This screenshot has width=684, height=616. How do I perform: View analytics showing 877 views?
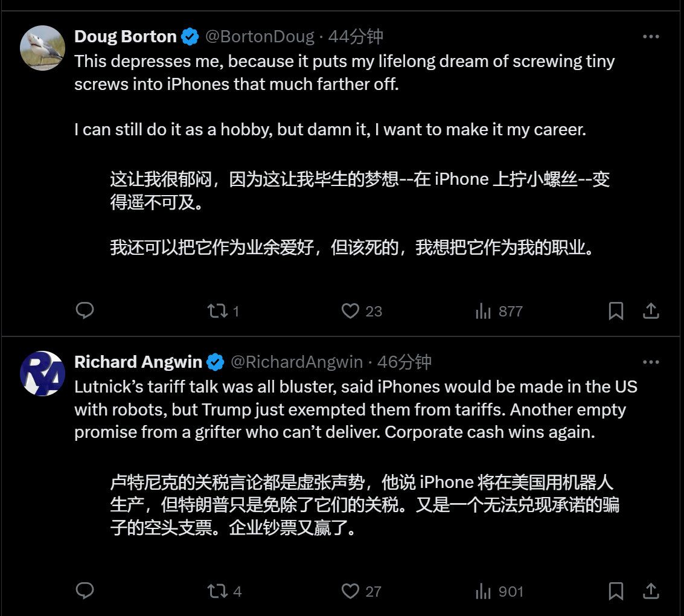tap(499, 311)
